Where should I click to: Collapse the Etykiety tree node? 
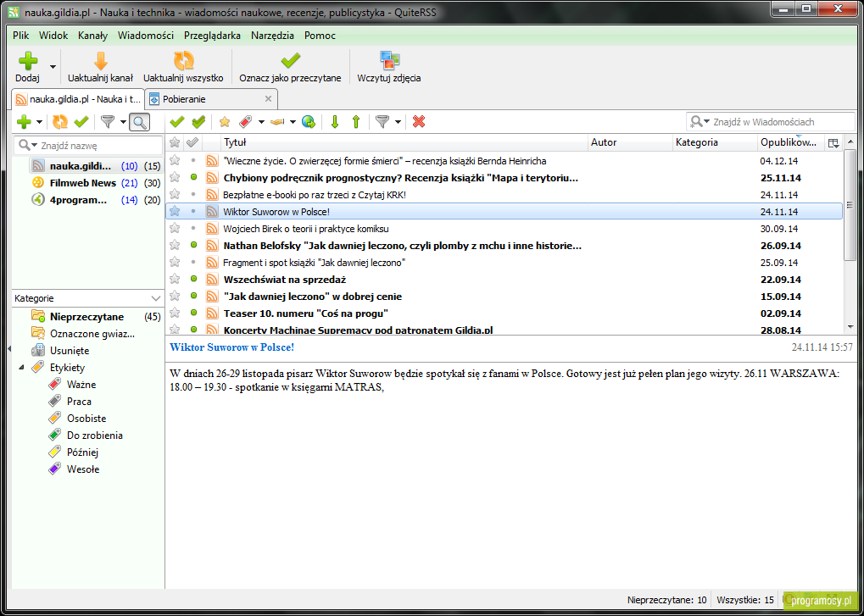click(21, 367)
